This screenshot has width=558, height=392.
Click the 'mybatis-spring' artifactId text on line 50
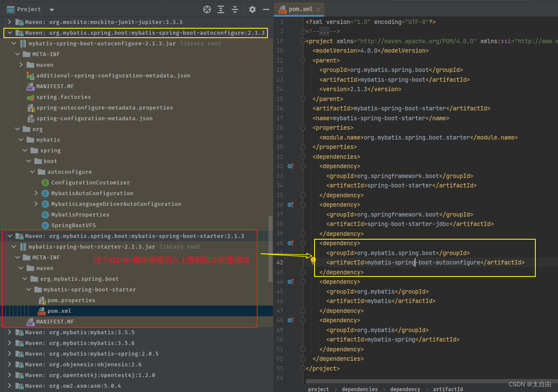[x=391, y=339]
